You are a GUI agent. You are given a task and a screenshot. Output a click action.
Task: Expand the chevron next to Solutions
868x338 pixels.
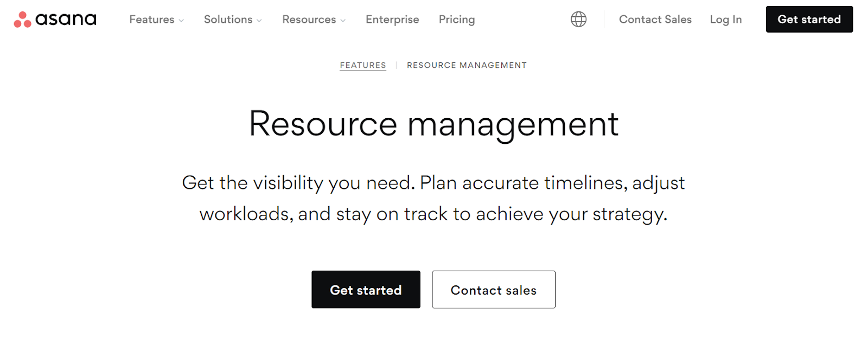[259, 21]
